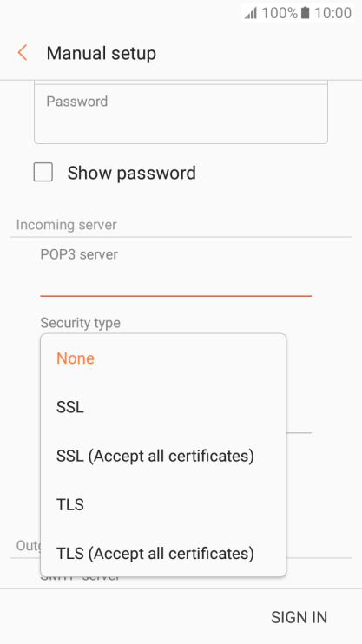Pick SSL (Accept all certificates) option

pyautogui.click(x=163, y=456)
